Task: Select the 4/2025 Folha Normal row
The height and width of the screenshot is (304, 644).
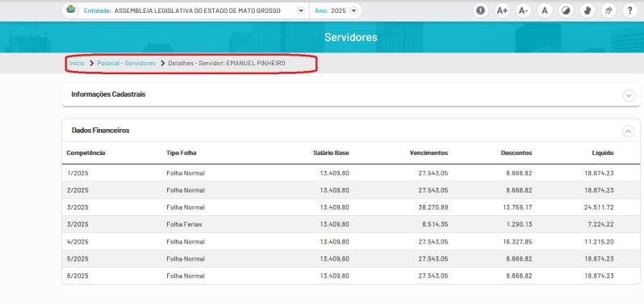Action: pos(351,242)
